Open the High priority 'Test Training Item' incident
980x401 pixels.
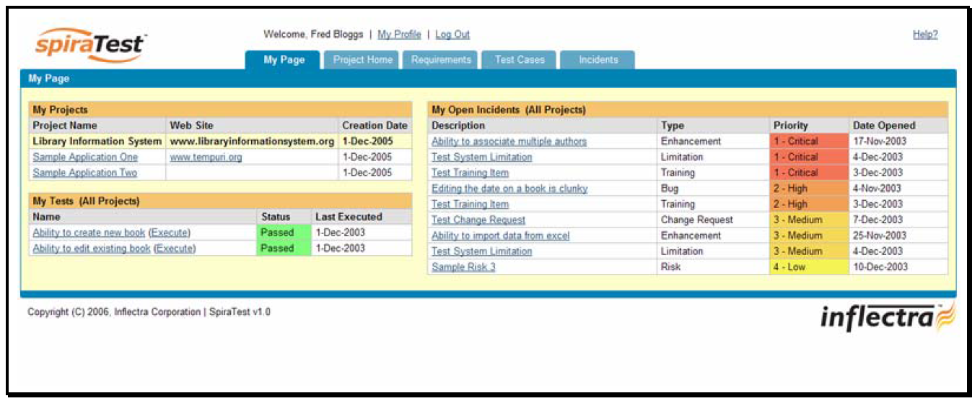(470, 204)
